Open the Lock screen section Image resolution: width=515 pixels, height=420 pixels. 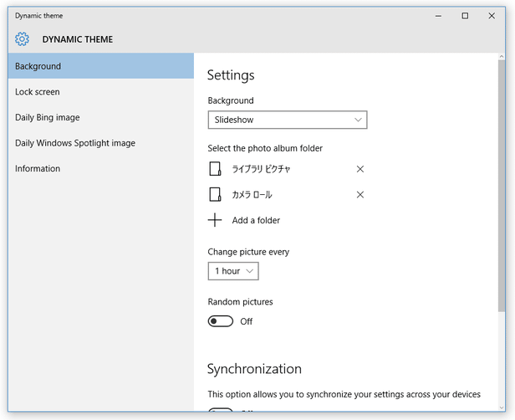(101, 92)
